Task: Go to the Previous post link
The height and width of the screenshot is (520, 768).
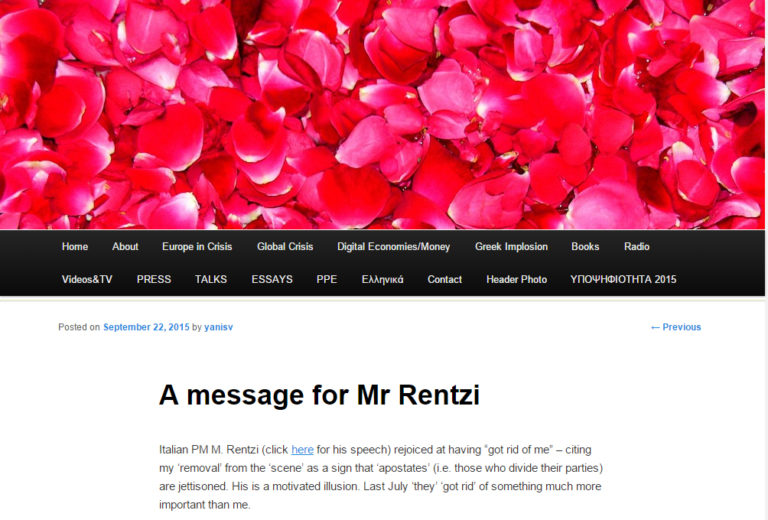Action: pos(676,327)
